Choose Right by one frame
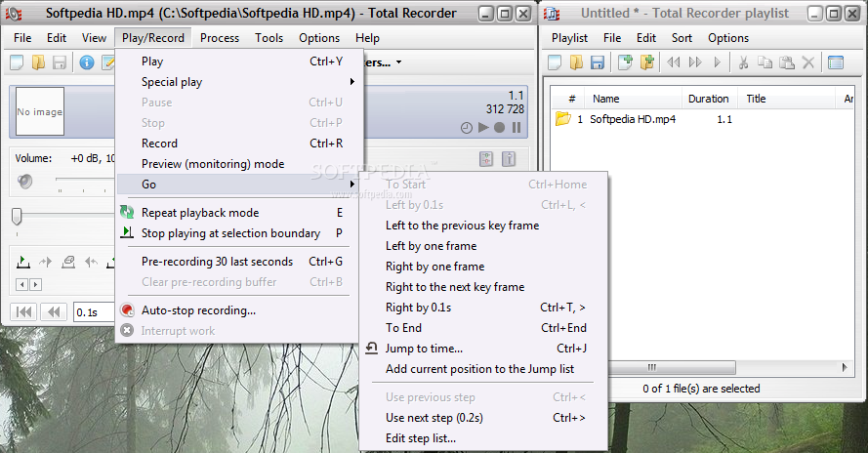 point(483,267)
